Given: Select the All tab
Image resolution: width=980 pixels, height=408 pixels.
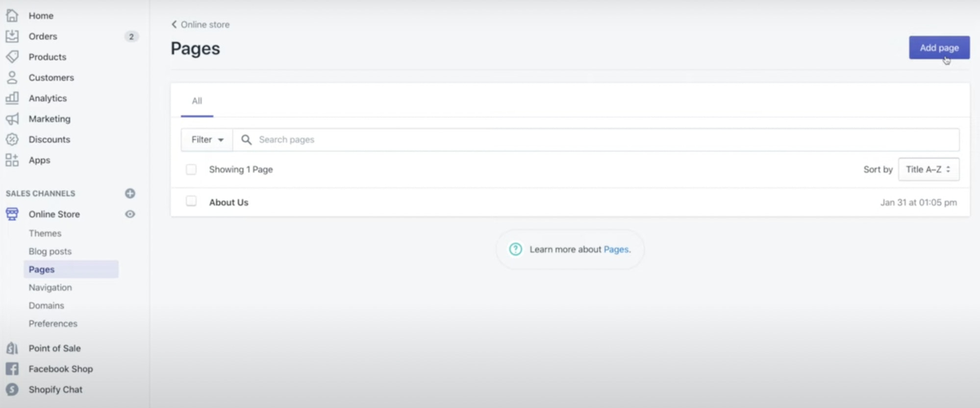Looking at the screenshot, I should coord(197,101).
